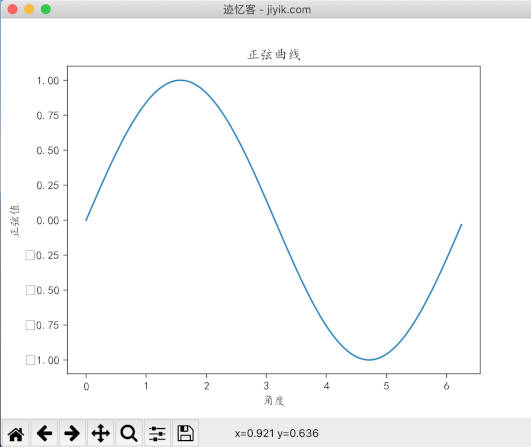This screenshot has height=447, width=531.
Task: Go forward to next view arrow
Action: click(72, 433)
